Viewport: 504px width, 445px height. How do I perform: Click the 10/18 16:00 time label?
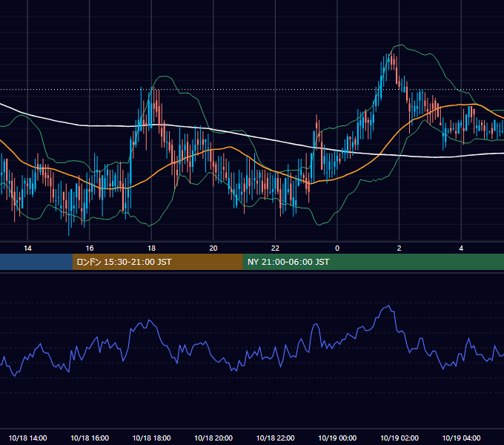(x=90, y=438)
